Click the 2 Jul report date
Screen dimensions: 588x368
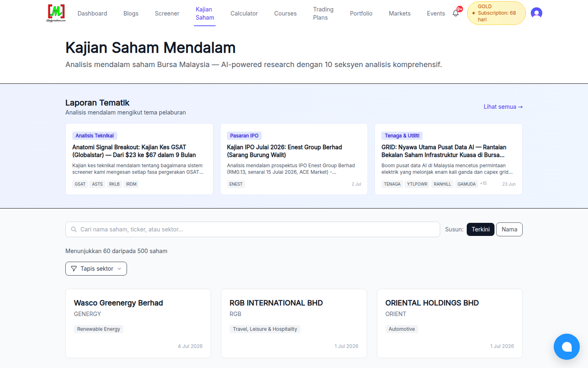[356, 184]
